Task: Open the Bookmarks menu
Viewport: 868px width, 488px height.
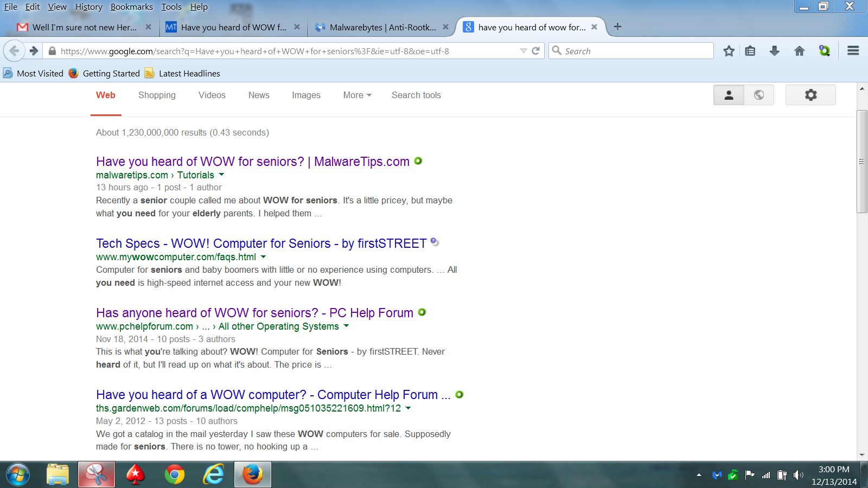Action: click(132, 7)
